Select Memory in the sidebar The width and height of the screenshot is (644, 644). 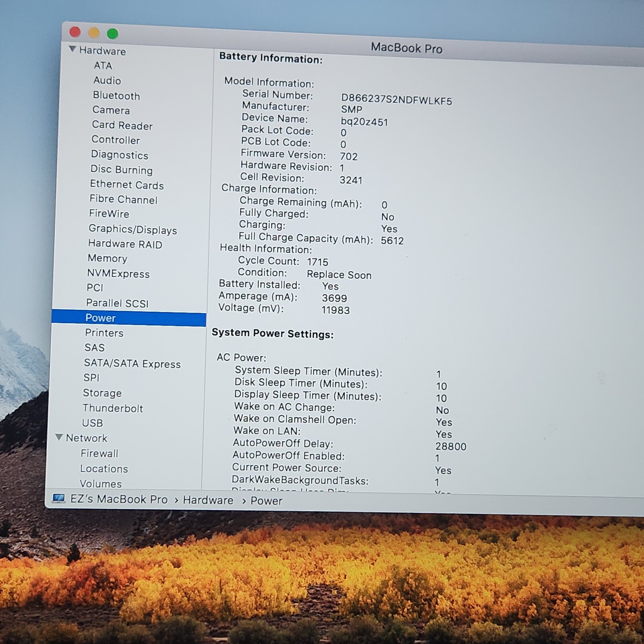point(107,258)
